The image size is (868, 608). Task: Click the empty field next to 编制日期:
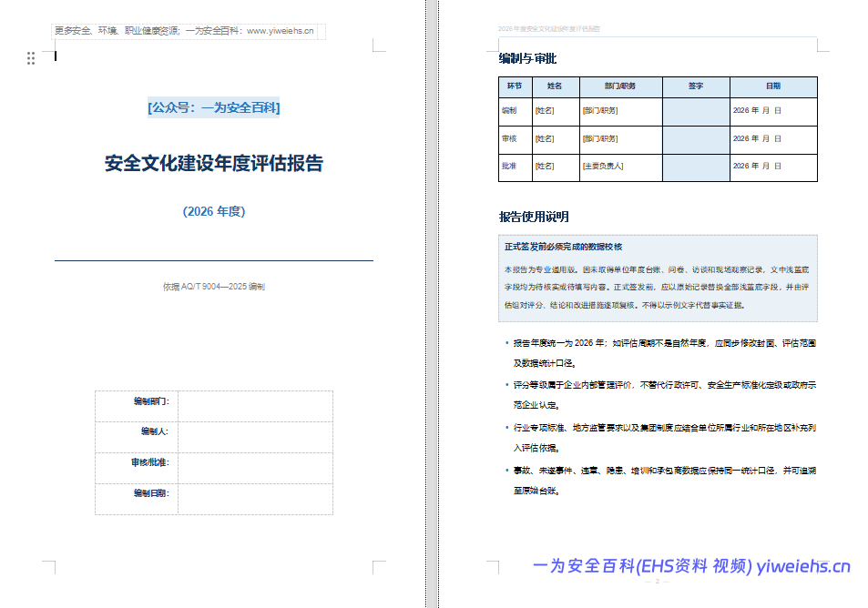click(255, 499)
